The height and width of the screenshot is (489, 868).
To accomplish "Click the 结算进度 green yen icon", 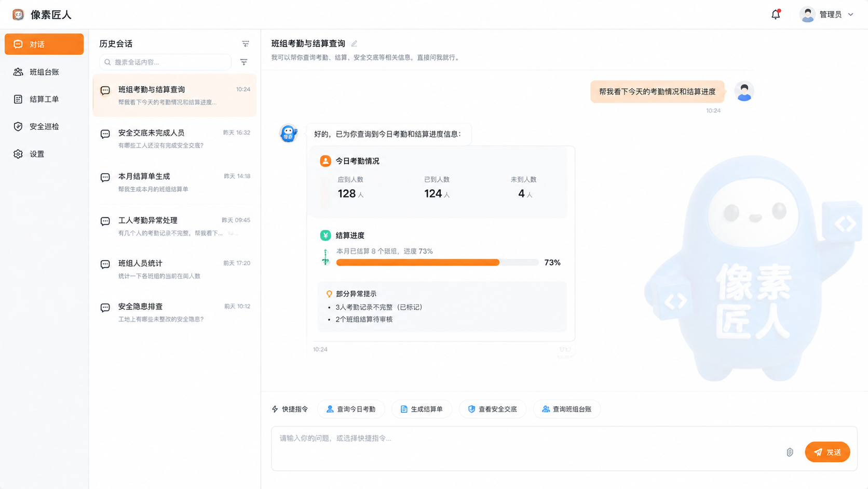I will click(325, 235).
